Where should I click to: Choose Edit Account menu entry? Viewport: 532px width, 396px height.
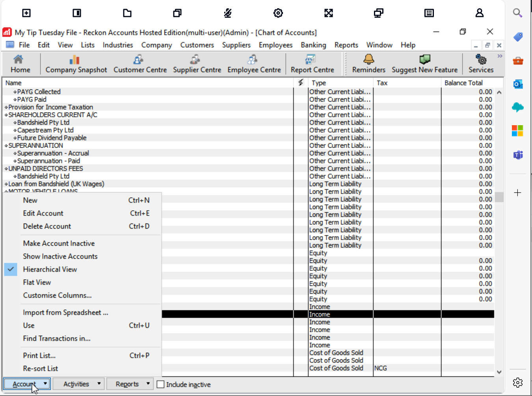[x=82, y=213]
